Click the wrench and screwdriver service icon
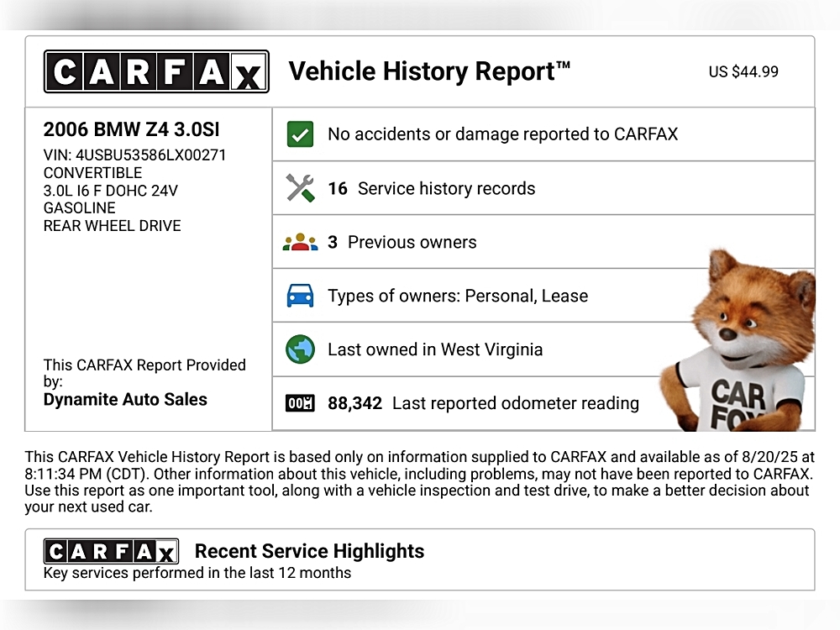The width and height of the screenshot is (840, 630). point(300,188)
